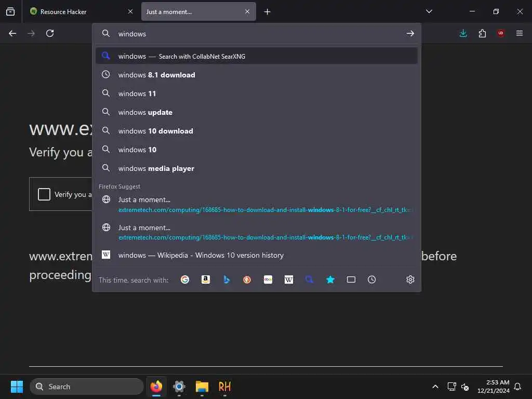Choose windows 8.1 download history suggestion
This screenshot has width=532, height=399.
(x=257, y=75)
